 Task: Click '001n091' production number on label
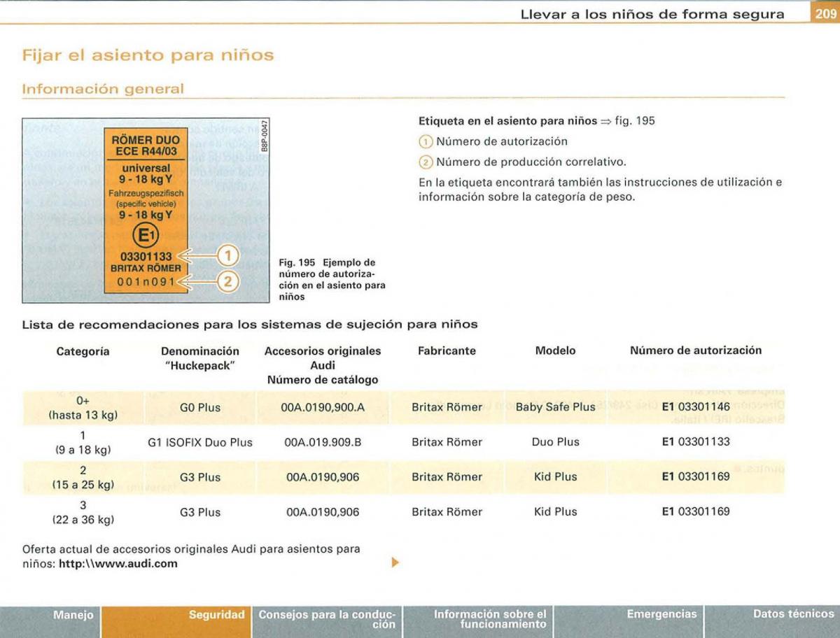click(145, 281)
